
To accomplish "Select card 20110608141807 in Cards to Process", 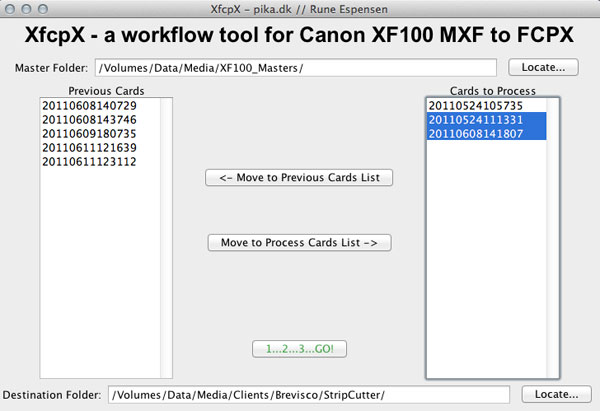I will tap(486, 134).
